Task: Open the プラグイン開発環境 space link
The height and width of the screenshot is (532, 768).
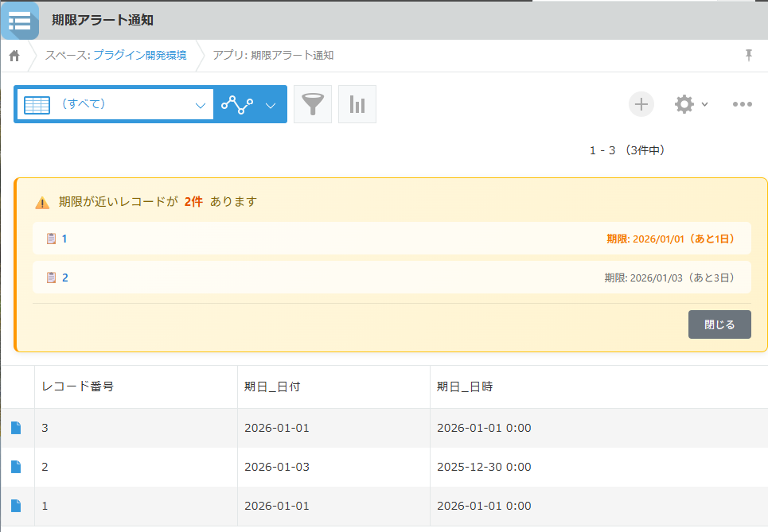Action: coord(140,56)
